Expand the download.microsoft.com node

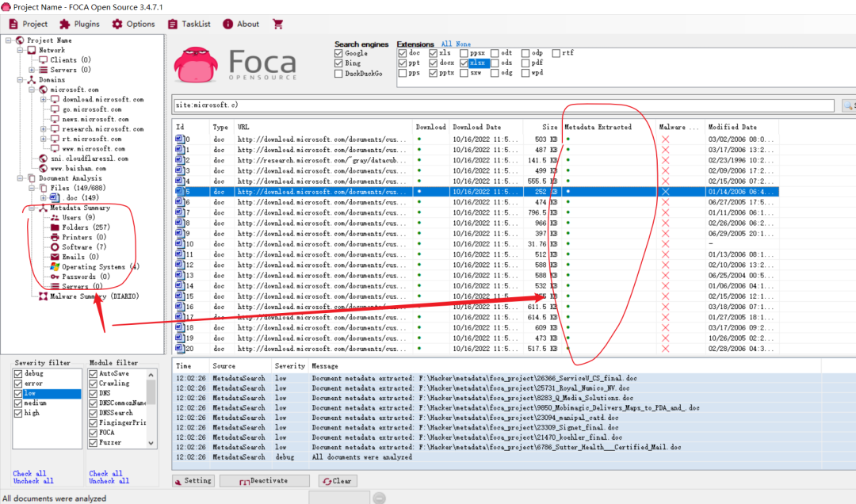[43, 99]
